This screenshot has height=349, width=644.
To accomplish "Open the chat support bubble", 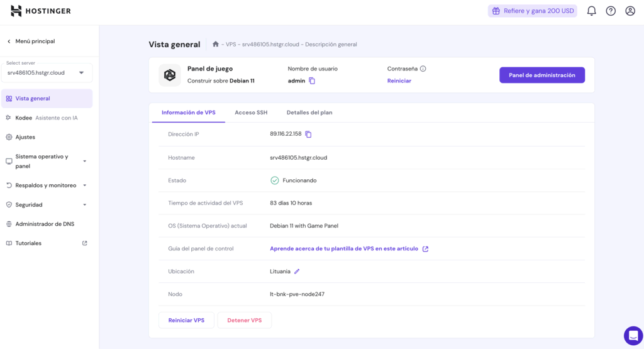I will (633, 335).
